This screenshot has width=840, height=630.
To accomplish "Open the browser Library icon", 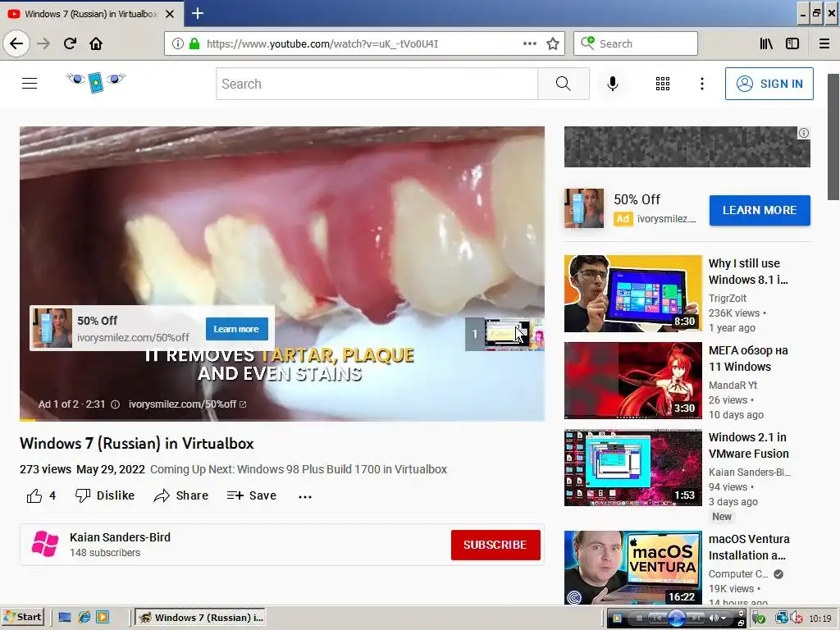I will coord(766,43).
